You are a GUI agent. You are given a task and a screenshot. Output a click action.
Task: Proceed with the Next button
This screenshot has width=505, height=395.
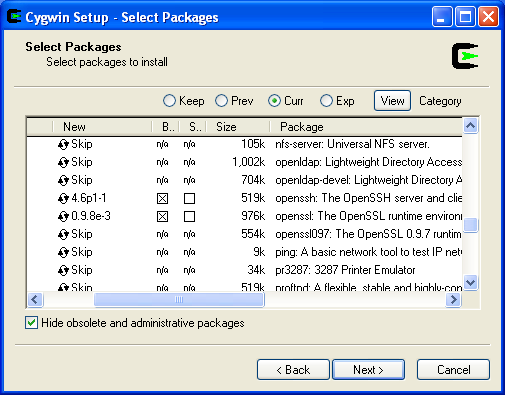point(368,370)
